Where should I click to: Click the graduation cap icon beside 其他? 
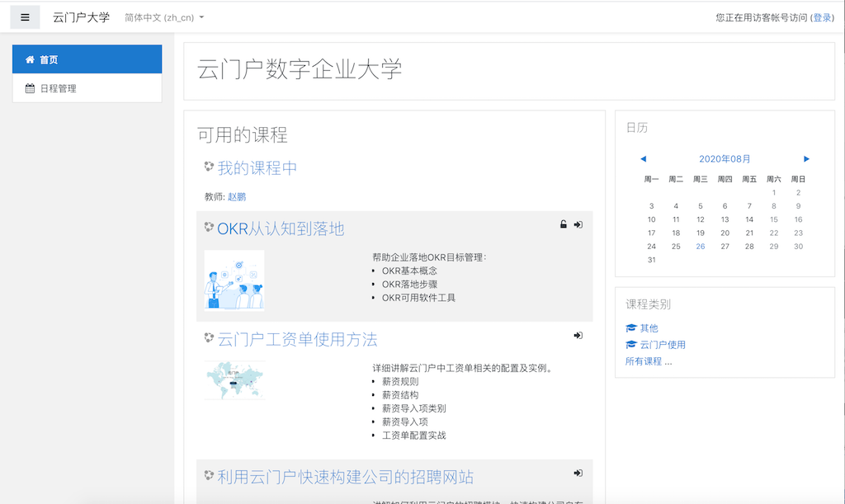631,328
